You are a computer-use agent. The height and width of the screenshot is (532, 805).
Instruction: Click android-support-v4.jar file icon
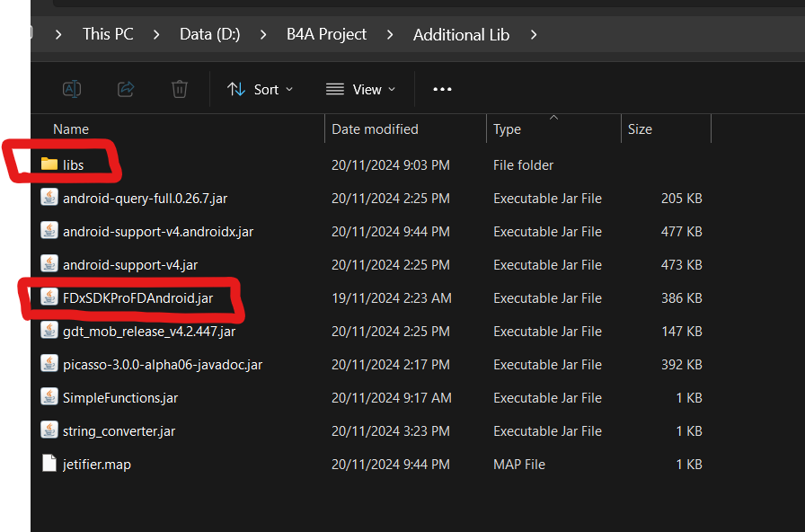pyautogui.click(x=49, y=264)
